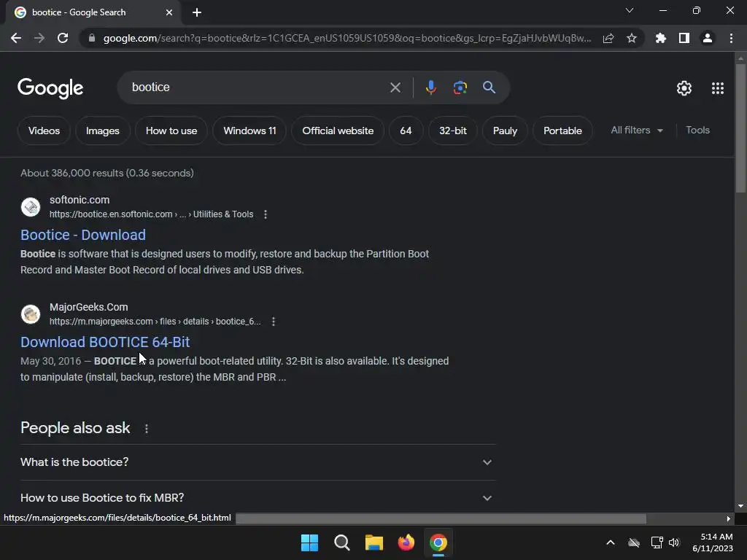The width and height of the screenshot is (747, 560).
Task: Search by image with Google Lens
Action: click(x=460, y=87)
